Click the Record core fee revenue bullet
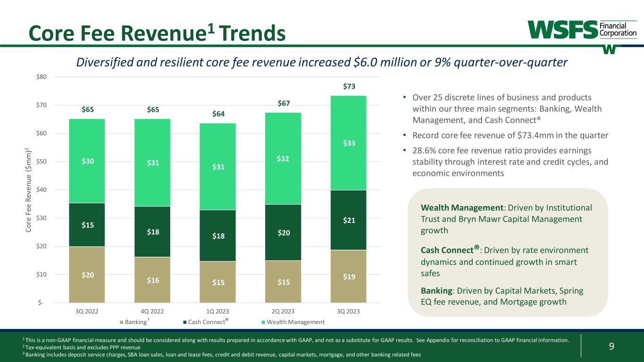This screenshot has width=644, height=362. point(510,135)
